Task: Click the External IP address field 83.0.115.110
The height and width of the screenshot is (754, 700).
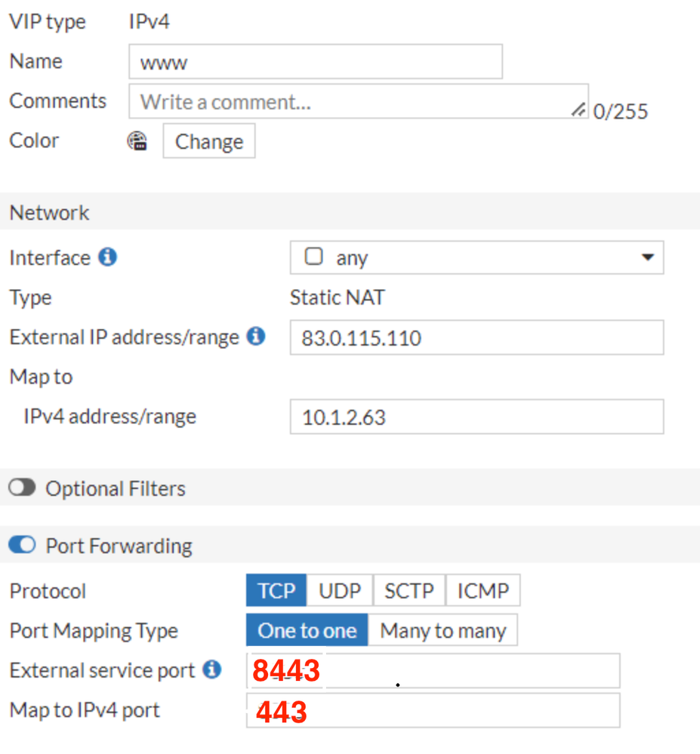Action: (476, 337)
